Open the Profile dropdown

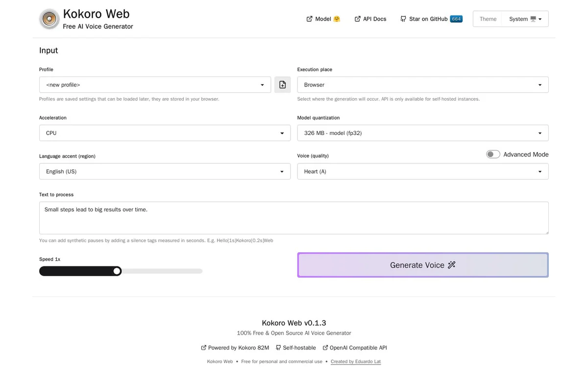pos(155,85)
